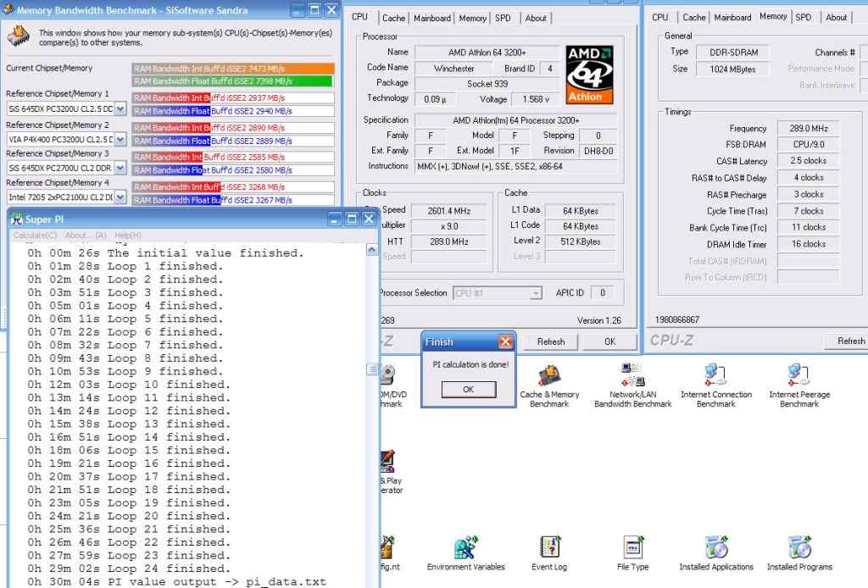Viewport: 868px width, 588px height.
Task: Click the DRAM Idle Timer 16 clocks value
Action: pos(808,244)
